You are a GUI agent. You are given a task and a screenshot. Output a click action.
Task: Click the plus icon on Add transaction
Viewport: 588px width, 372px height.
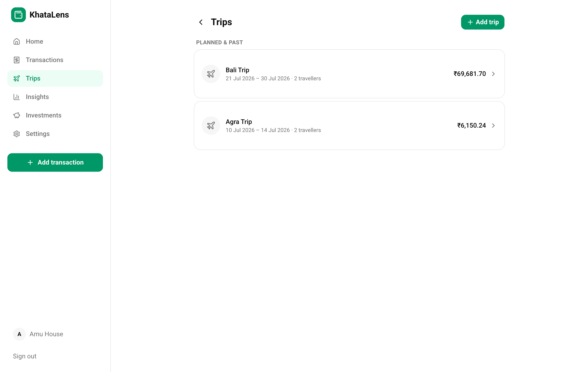[30, 162]
